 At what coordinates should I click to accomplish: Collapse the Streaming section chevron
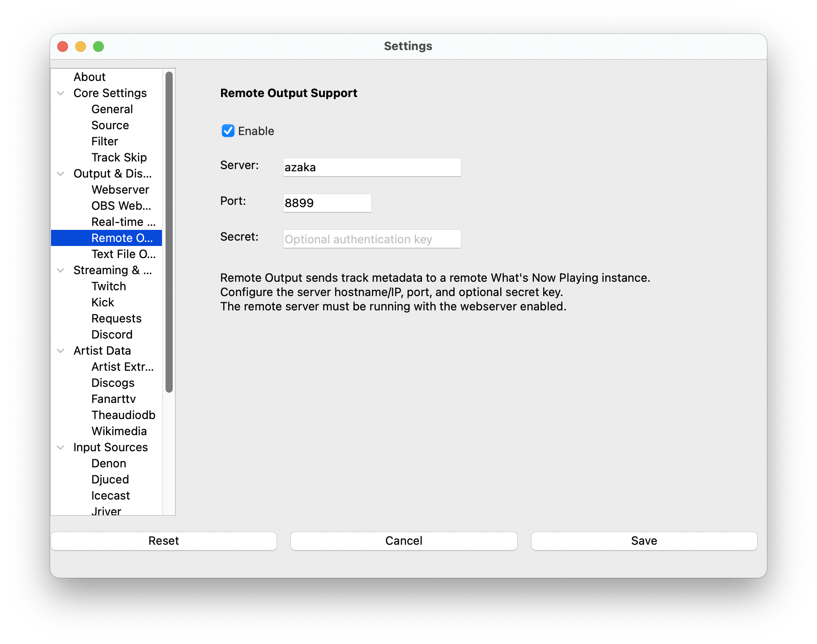click(x=61, y=270)
